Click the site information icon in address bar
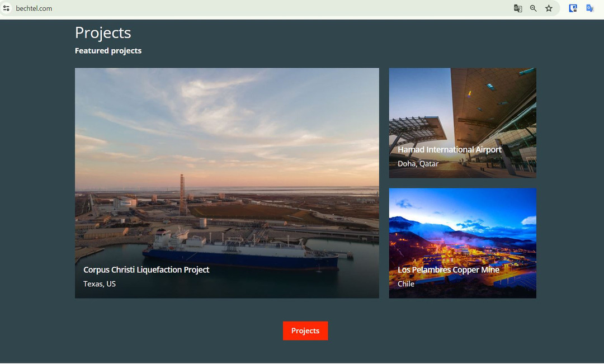The width and height of the screenshot is (604, 364). 6,8
